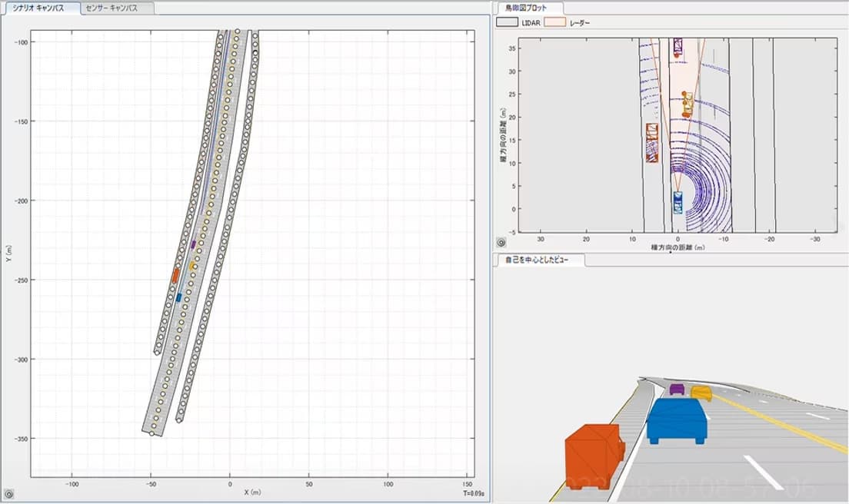Click the purple vehicle in bird's-eye plot
Screen dimensions: 849x504
click(x=678, y=46)
